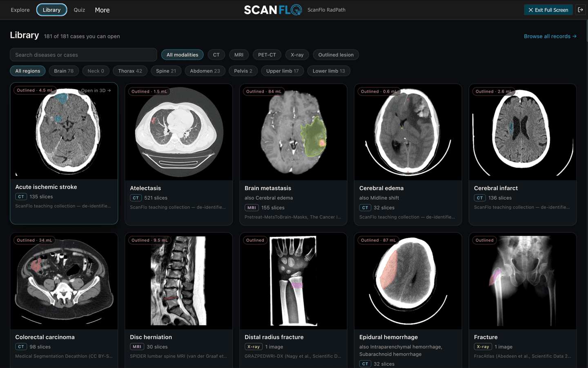Focus the Search diseases or cases field
Screen dimensions: 588x368
[83, 55]
